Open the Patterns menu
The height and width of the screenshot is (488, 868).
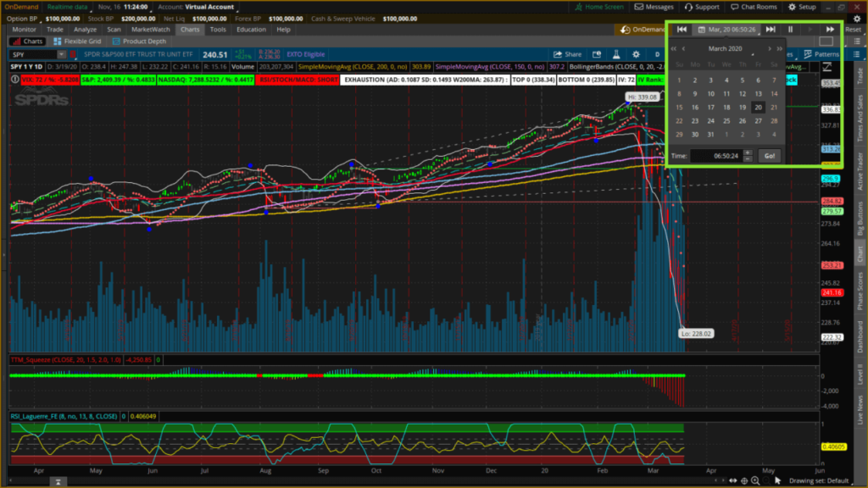click(821, 54)
